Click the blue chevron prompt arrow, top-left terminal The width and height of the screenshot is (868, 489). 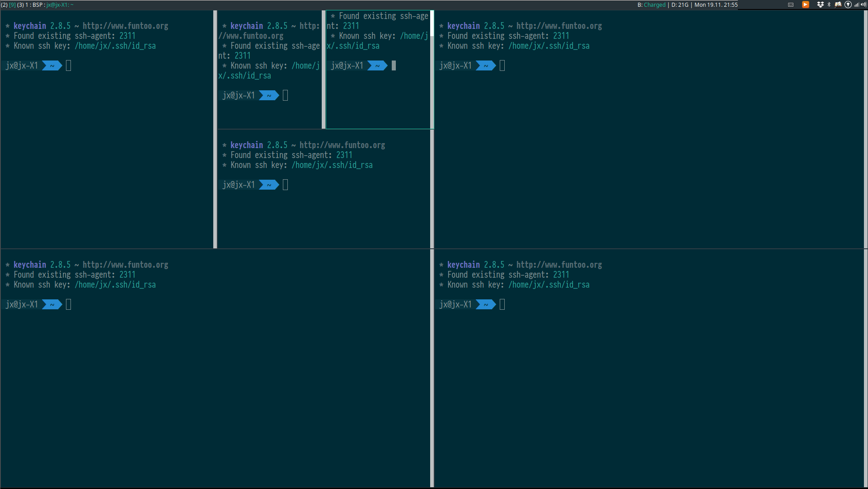click(x=51, y=65)
